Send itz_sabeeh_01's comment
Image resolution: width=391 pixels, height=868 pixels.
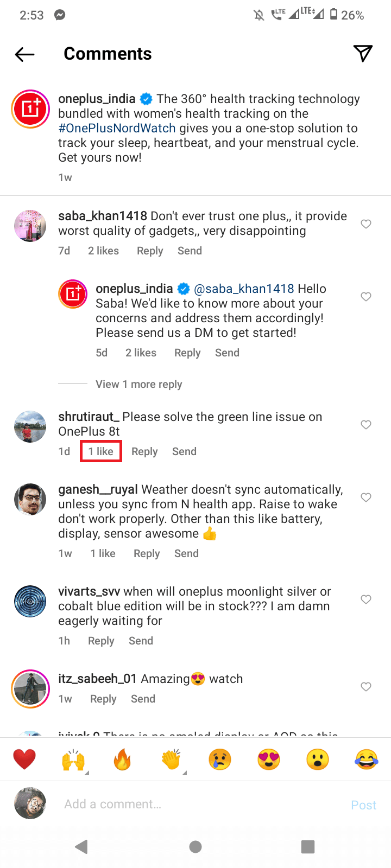coord(143,699)
